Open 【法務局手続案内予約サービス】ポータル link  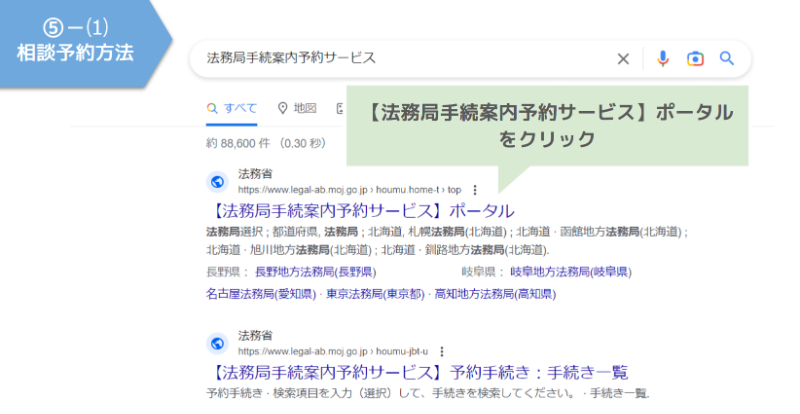coord(360,210)
